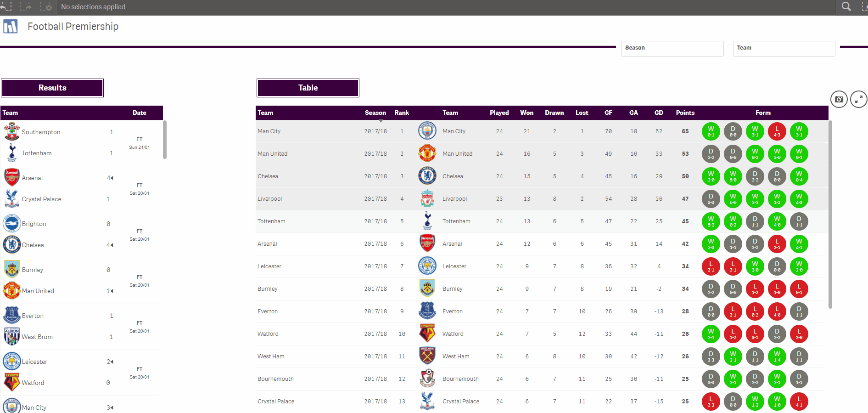Click the West Brom crest in Results
Screen dimensions: 868x413
[12, 337]
